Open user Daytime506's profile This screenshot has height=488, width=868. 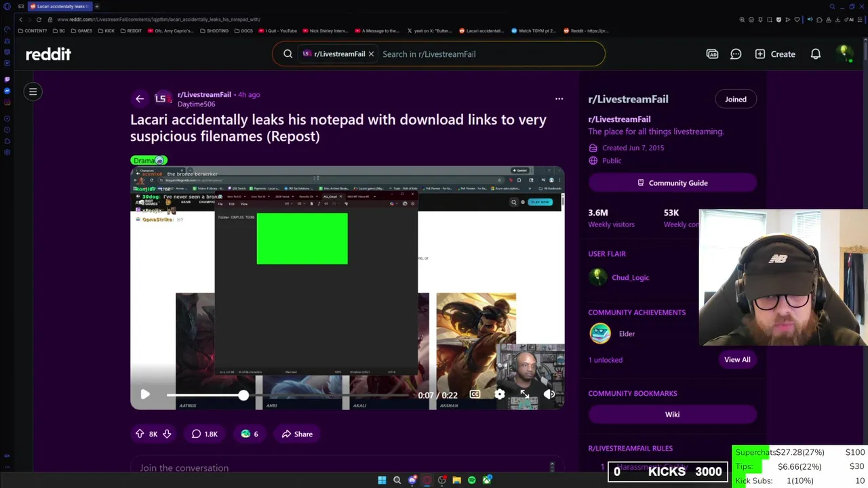[x=196, y=104]
